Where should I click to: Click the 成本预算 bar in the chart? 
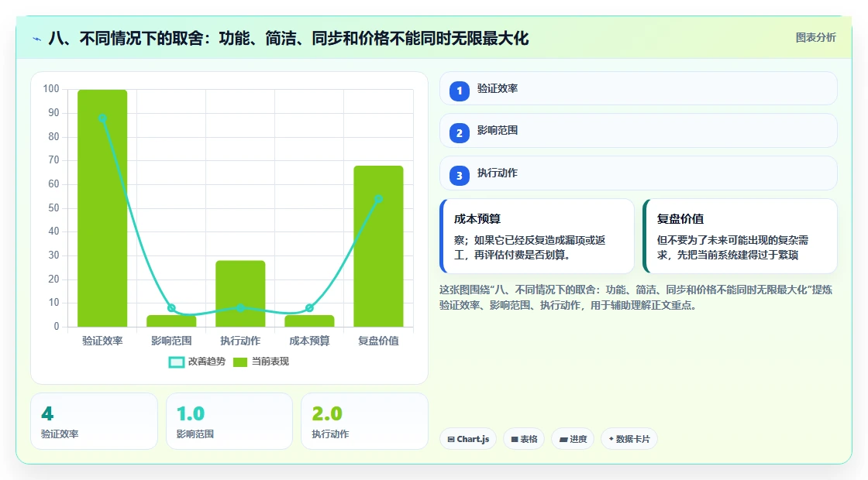[309, 321]
